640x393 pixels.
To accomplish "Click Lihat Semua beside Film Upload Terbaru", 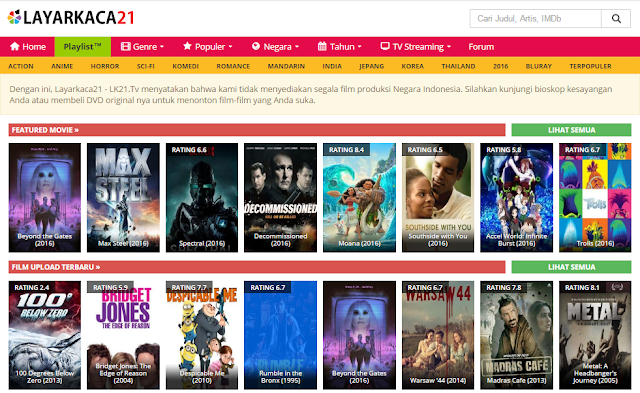I will click(571, 267).
